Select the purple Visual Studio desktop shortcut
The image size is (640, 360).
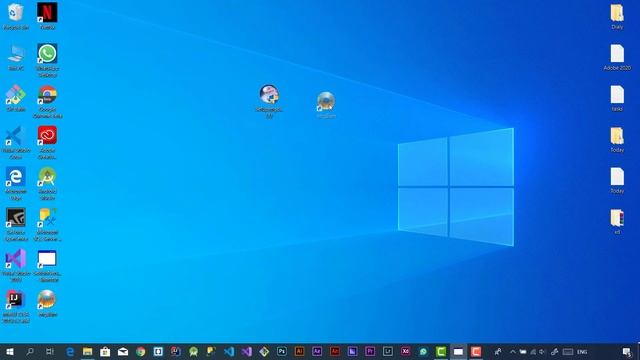[16, 265]
